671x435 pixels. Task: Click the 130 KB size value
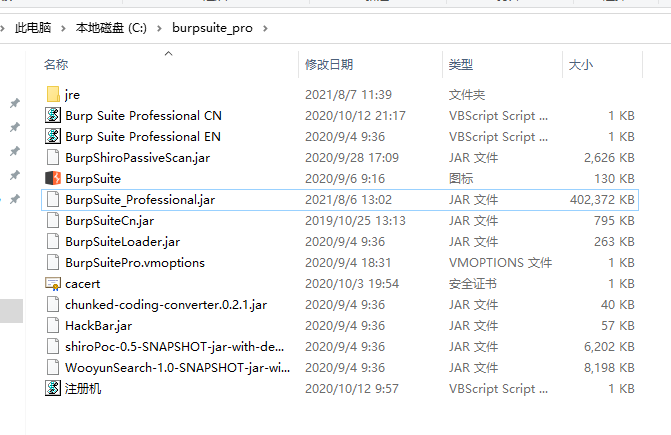click(615, 179)
